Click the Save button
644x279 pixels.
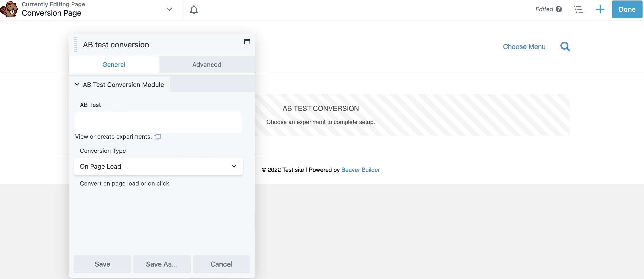click(x=102, y=264)
